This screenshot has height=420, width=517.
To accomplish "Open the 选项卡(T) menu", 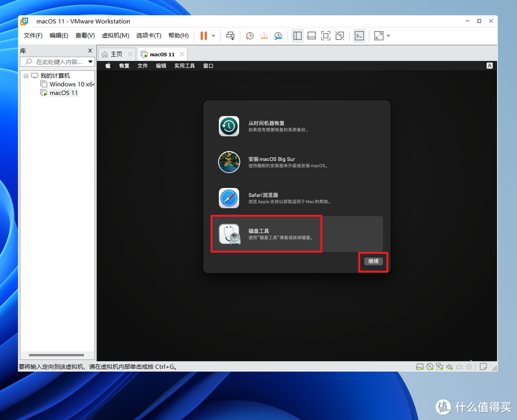I will (149, 35).
